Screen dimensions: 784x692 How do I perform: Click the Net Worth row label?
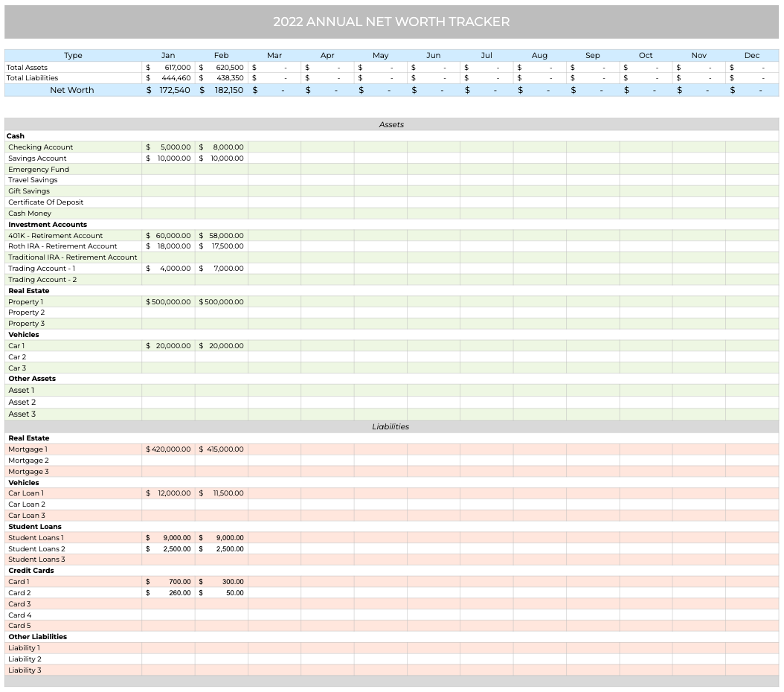(x=72, y=90)
